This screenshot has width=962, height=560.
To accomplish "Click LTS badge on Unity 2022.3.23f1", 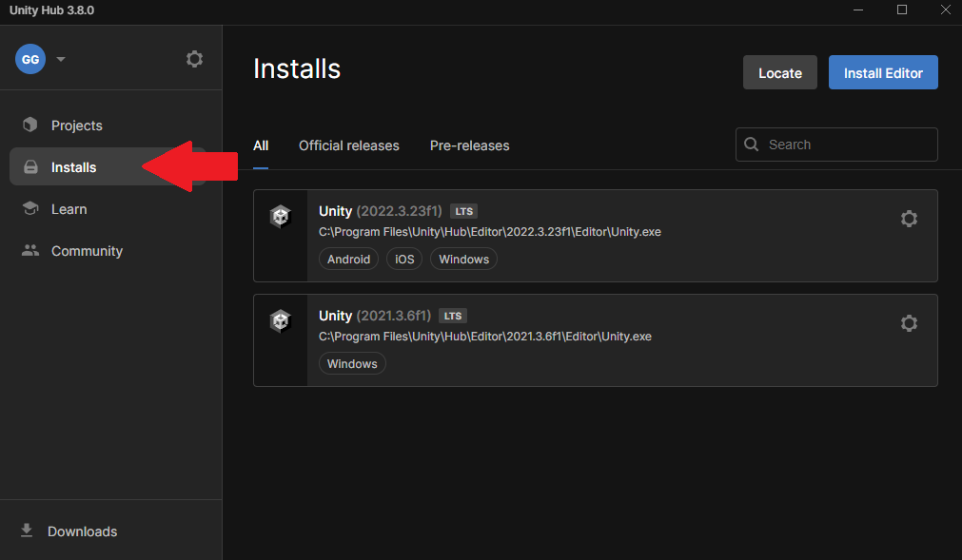I will click(463, 211).
